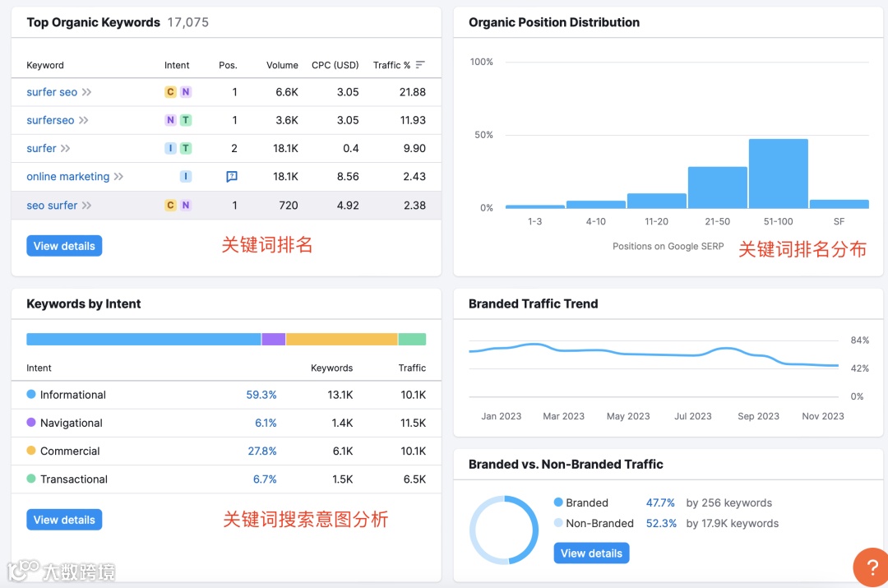Click the Navigational badge on seo surfer row
The width and height of the screenshot is (888, 588).
pos(186,205)
